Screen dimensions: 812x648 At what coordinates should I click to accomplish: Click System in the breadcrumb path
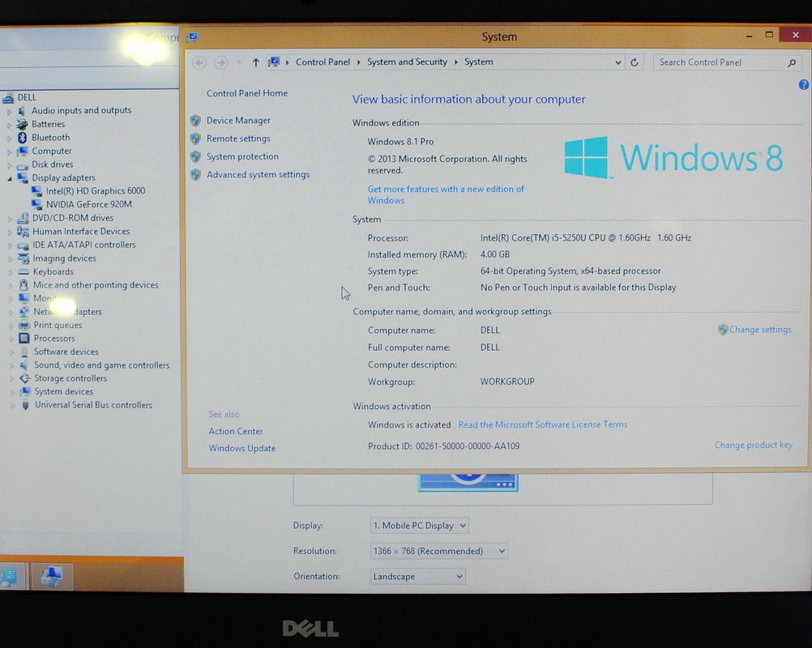click(x=478, y=62)
